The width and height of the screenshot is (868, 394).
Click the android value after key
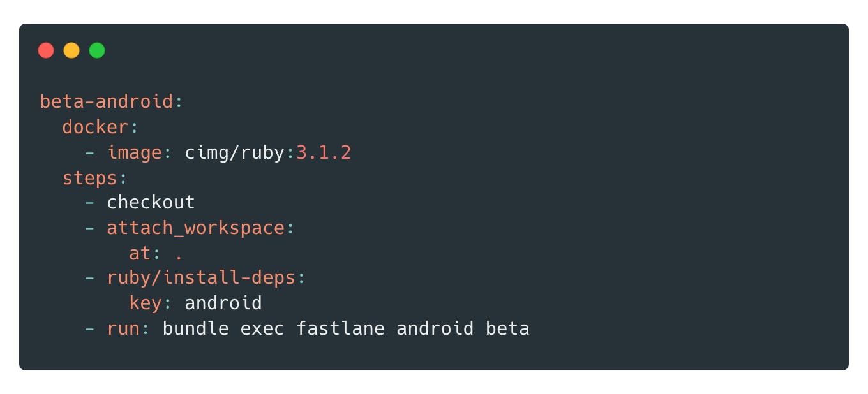point(223,303)
